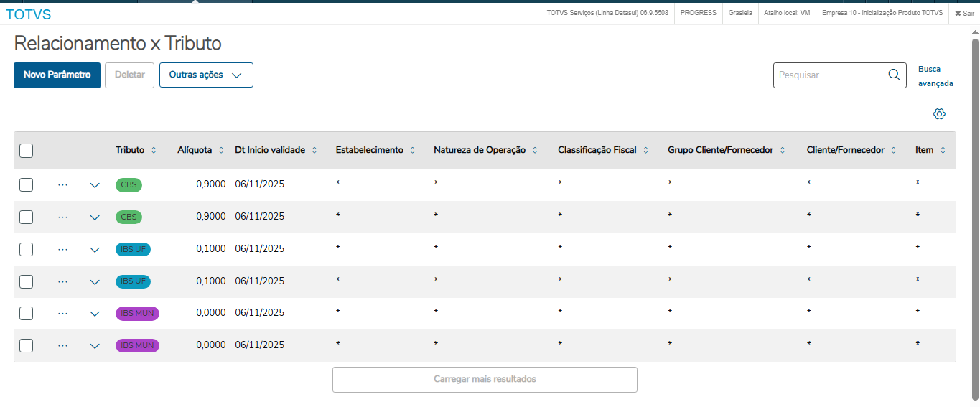Click Empresa 10 - Inicialização Produto TOTVS
The height and width of the screenshot is (407, 980).
[882, 13]
